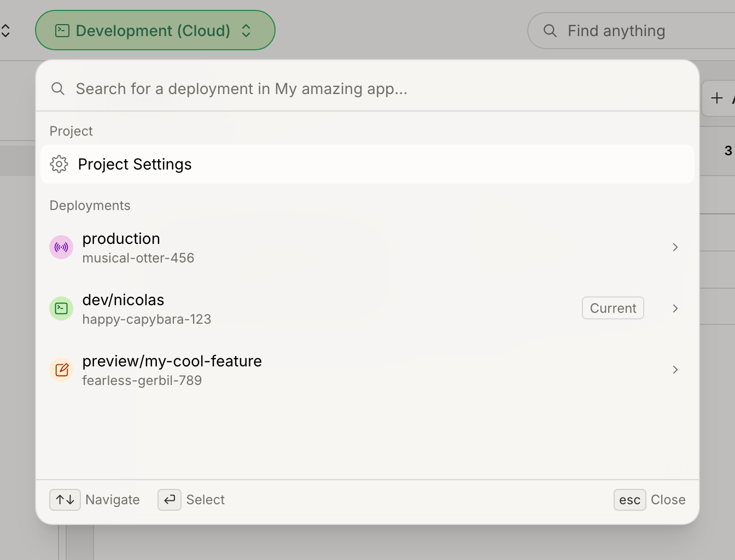Select the dev/nicolas deployment
The width and height of the screenshot is (735, 560).
pyautogui.click(x=367, y=308)
